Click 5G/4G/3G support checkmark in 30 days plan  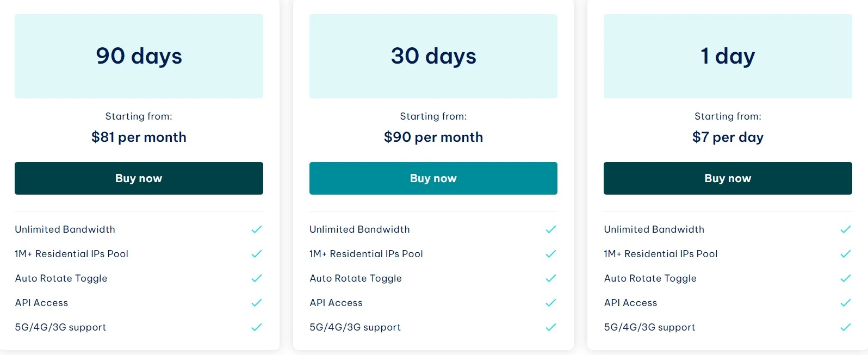551,327
